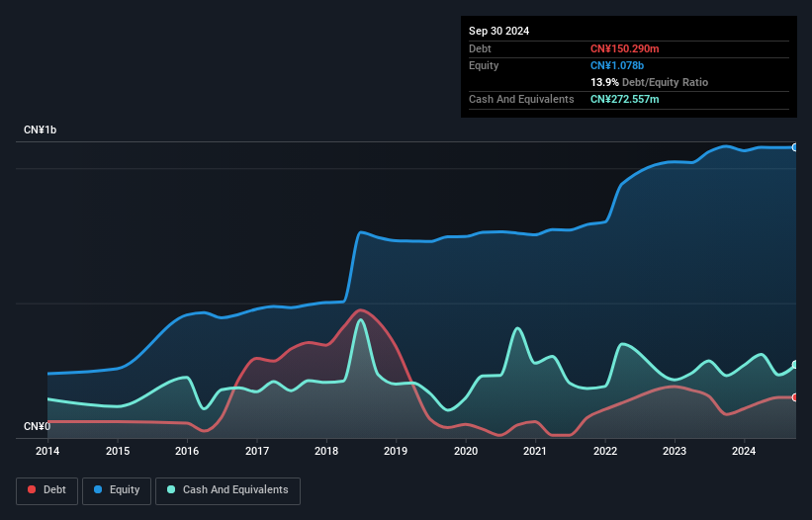Click the CN¥1.078b equity value
Viewport: 812px width, 520px height.
pyautogui.click(x=617, y=65)
